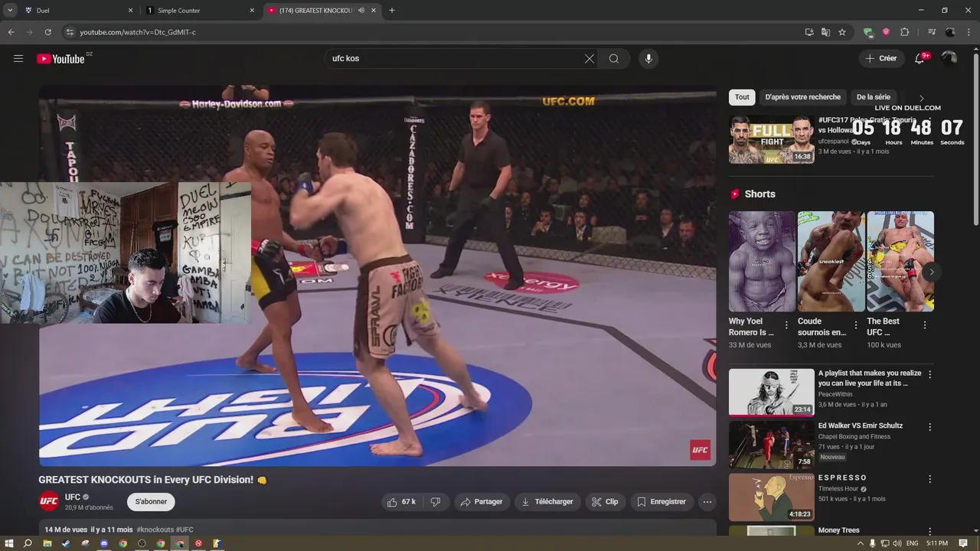Open the YouTube hamburger guide menu
Image resolution: width=980 pixels, height=551 pixels.
18,58
